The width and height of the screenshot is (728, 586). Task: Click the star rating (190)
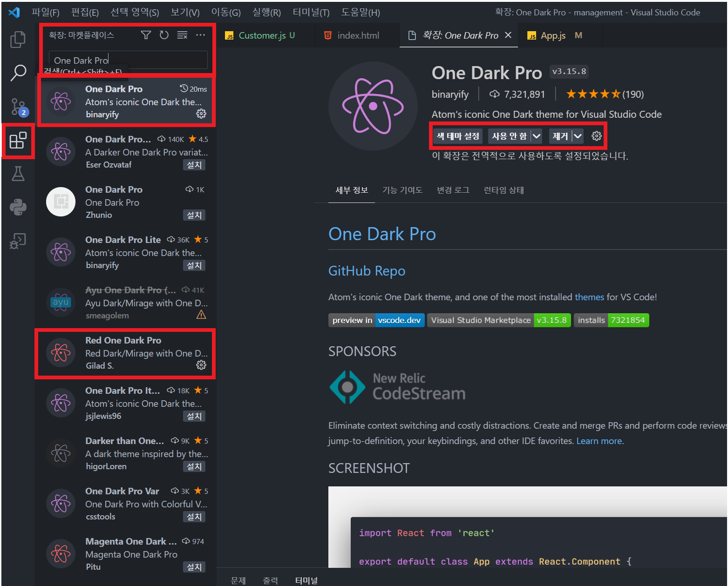pos(605,94)
